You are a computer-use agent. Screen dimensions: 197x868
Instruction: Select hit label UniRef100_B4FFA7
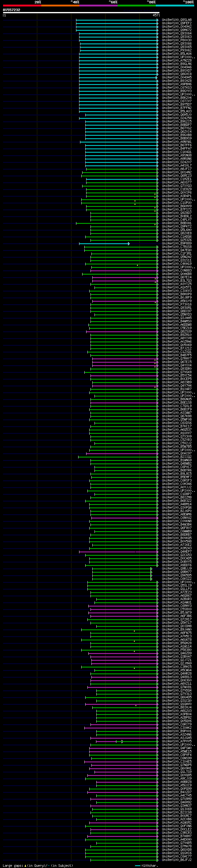click(x=176, y=149)
